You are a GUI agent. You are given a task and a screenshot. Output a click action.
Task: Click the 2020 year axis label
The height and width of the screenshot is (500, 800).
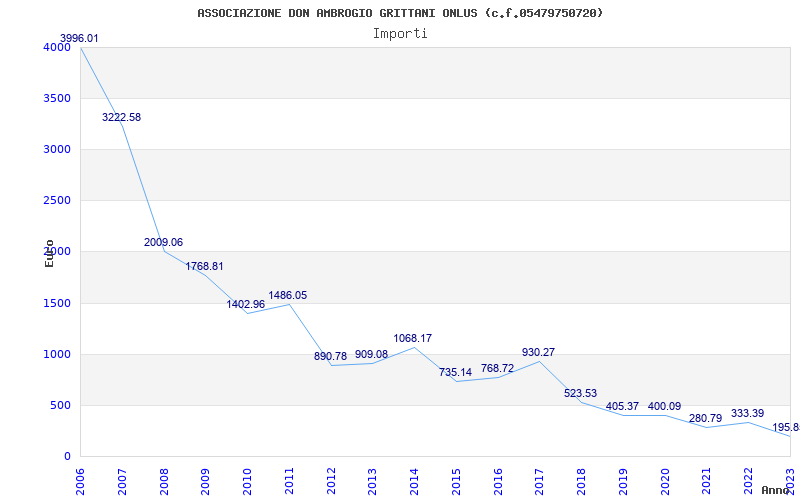665,482
